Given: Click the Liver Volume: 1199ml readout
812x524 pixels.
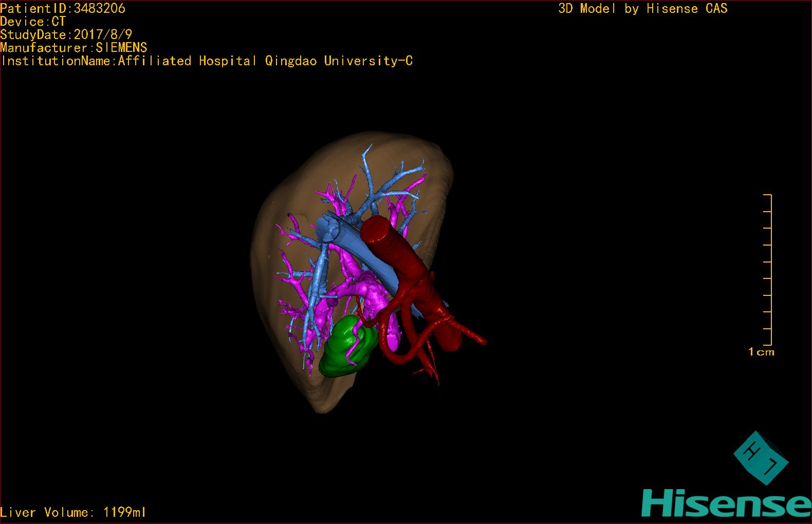Looking at the screenshot, I should (73, 512).
